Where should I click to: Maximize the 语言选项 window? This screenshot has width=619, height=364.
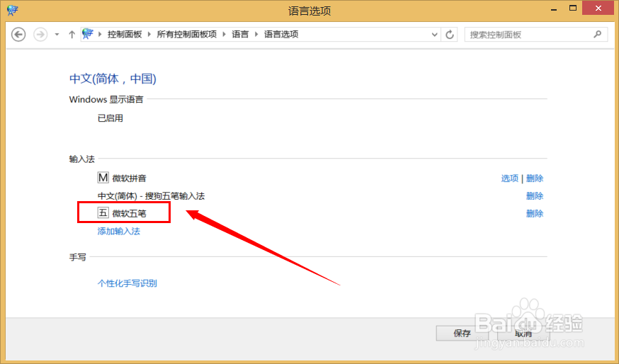click(573, 8)
